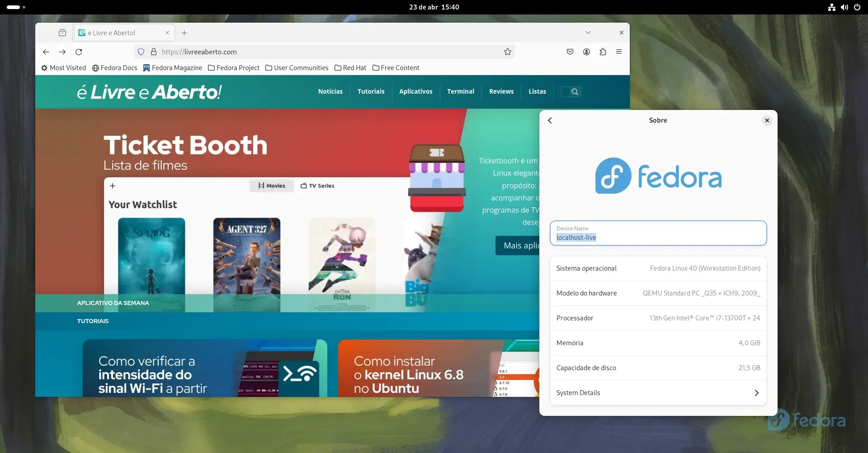This screenshot has height=453, width=868.
Task: Open Listas site menu
Action: point(538,91)
